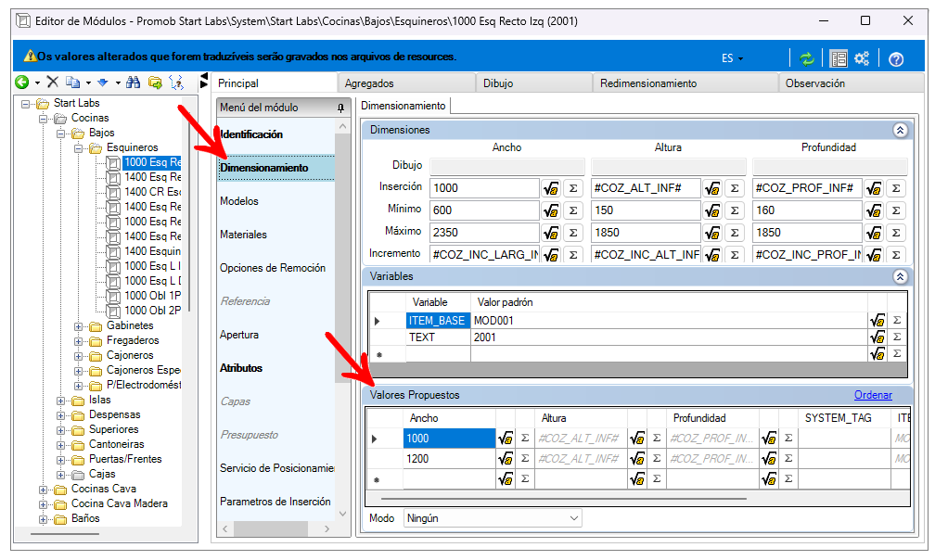
Task: Open the Redimensionamiento tab
Action: click(647, 83)
